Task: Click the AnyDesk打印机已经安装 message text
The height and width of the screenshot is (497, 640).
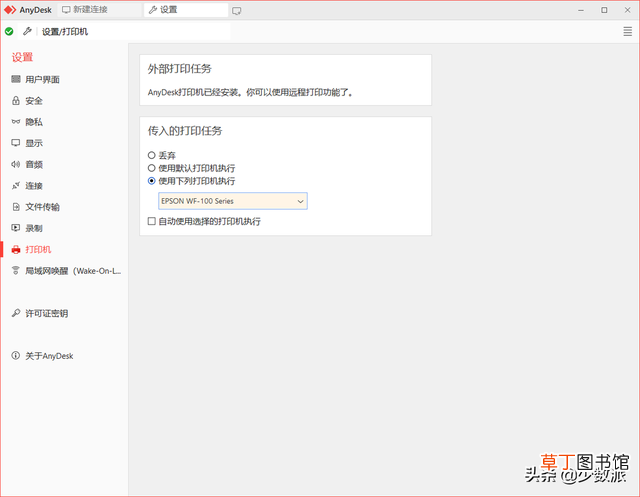Action: 250,92
